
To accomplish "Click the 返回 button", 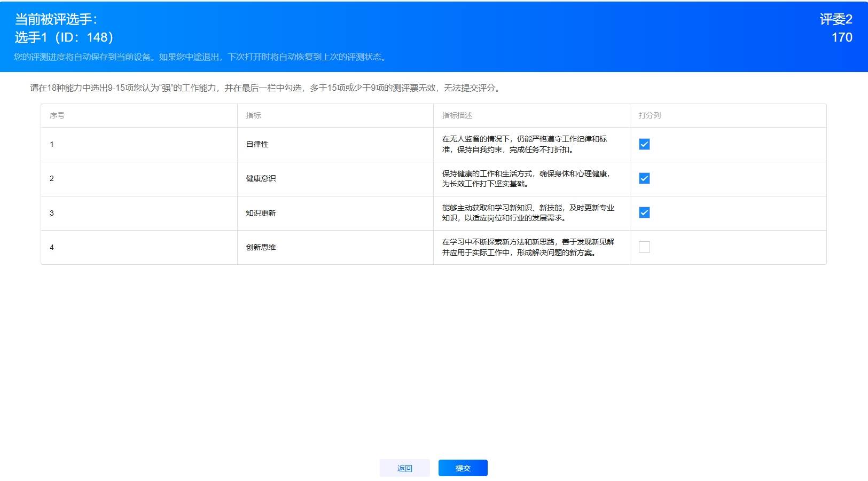I will click(404, 468).
